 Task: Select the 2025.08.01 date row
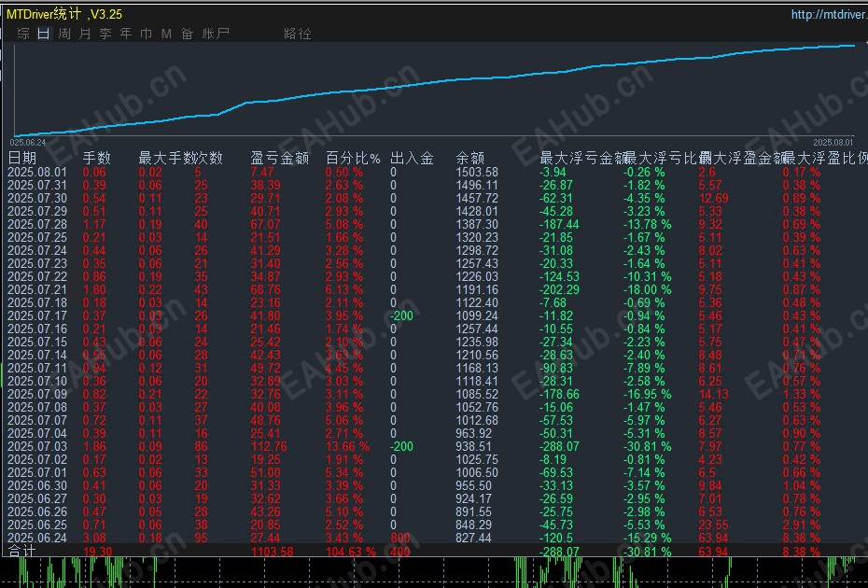coord(37,172)
